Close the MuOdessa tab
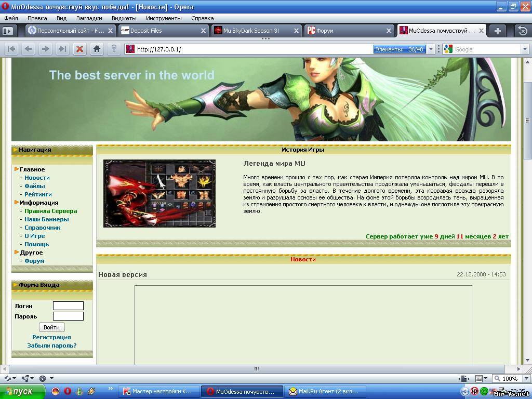Screen dimensions: 532x399 coord(481,31)
